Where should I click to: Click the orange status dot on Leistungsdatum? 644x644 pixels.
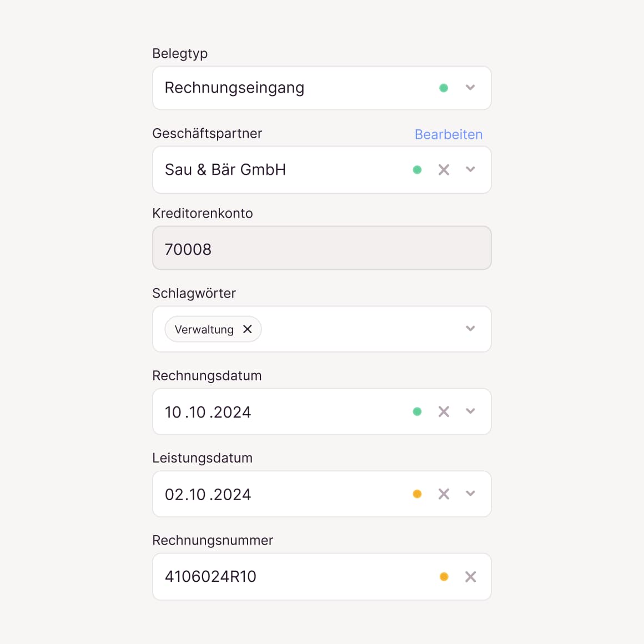417,494
